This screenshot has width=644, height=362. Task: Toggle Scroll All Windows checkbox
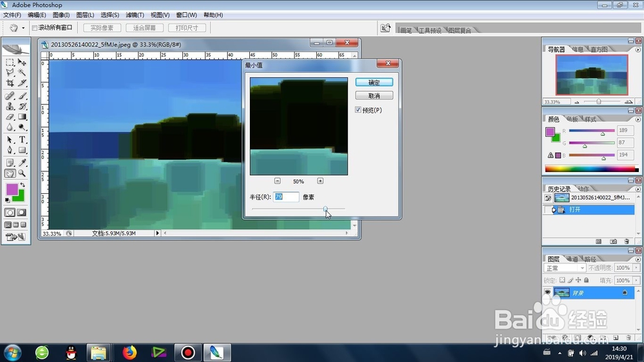click(x=35, y=28)
